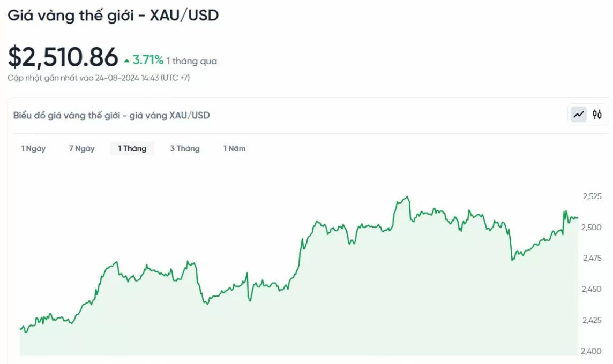This screenshot has width=613, height=364.
Task: Select the 3 Tháng time range
Action: coord(185,148)
